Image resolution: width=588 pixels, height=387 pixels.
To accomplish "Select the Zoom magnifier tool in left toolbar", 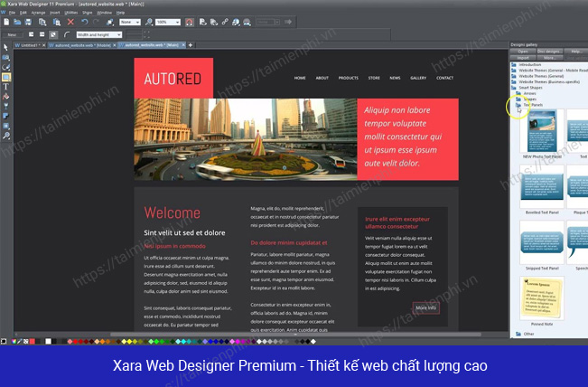I will (5, 136).
